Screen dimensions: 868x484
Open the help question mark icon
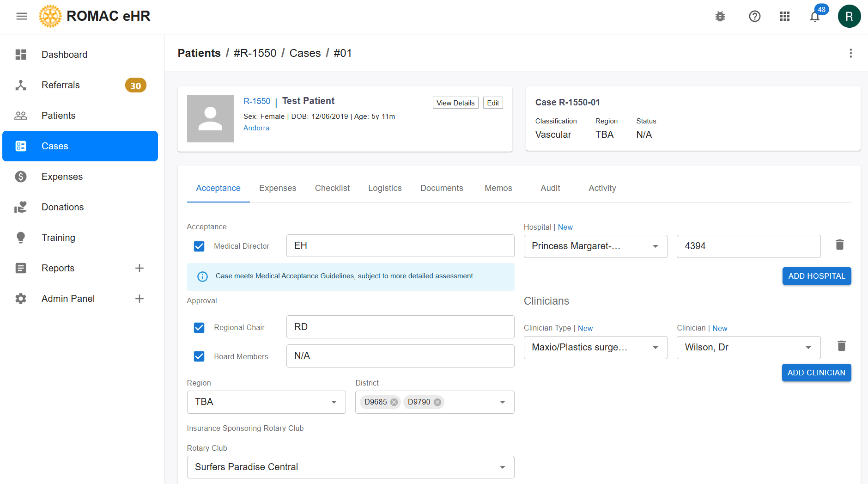pyautogui.click(x=754, y=17)
